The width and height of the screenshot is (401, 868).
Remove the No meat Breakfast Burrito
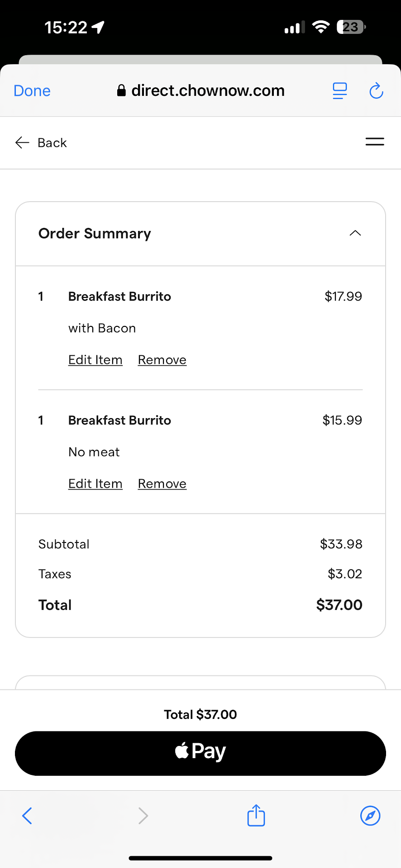pyautogui.click(x=162, y=484)
